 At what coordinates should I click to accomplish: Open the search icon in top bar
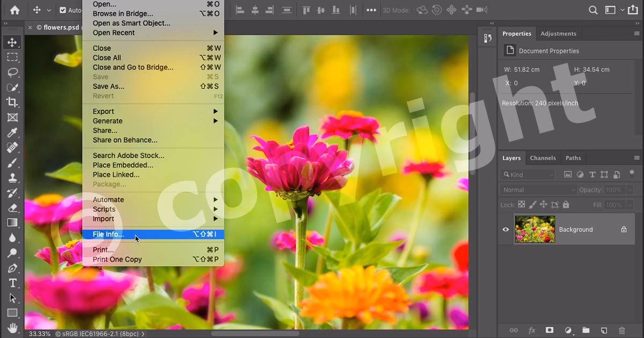(592, 10)
